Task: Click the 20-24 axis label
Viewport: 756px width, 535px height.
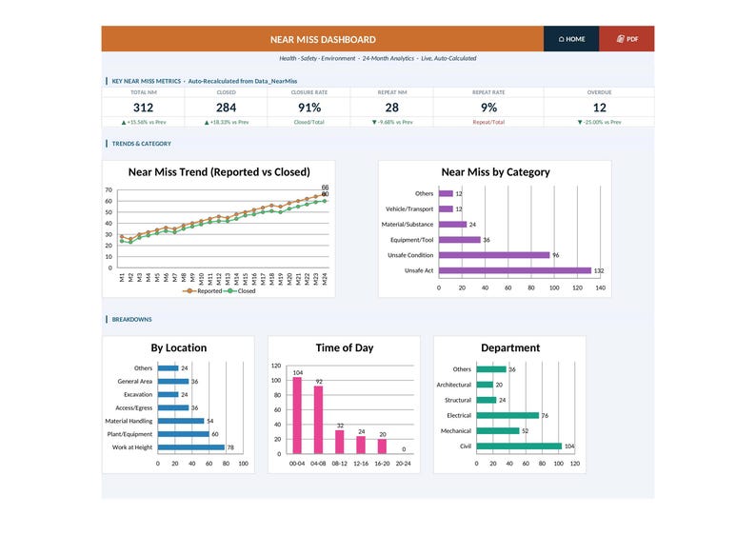Action: [403, 464]
